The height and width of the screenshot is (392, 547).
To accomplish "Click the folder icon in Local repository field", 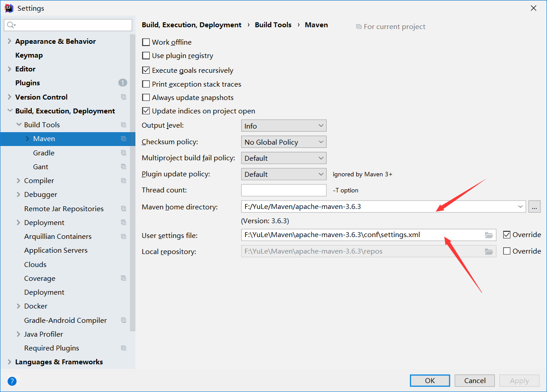I will click(489, 251).
